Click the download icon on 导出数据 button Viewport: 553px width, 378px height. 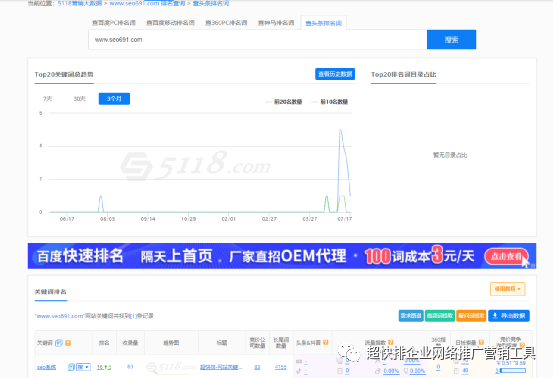495,316
